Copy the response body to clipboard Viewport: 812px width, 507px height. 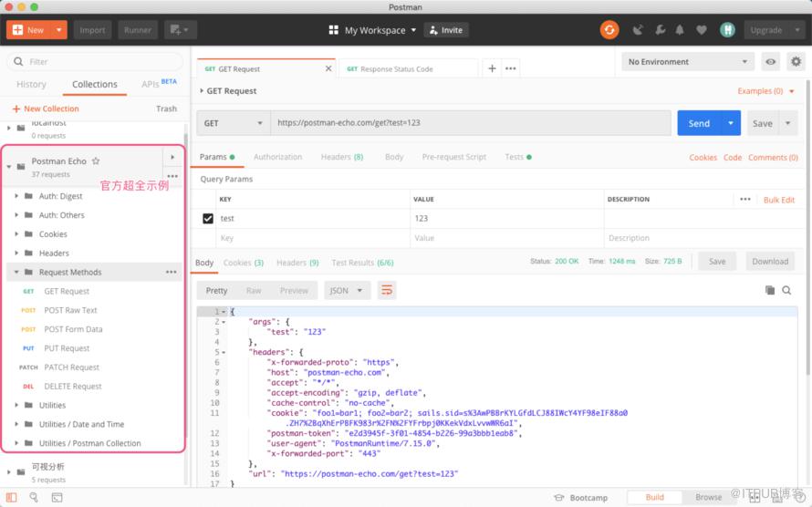(x=770, y=290)
